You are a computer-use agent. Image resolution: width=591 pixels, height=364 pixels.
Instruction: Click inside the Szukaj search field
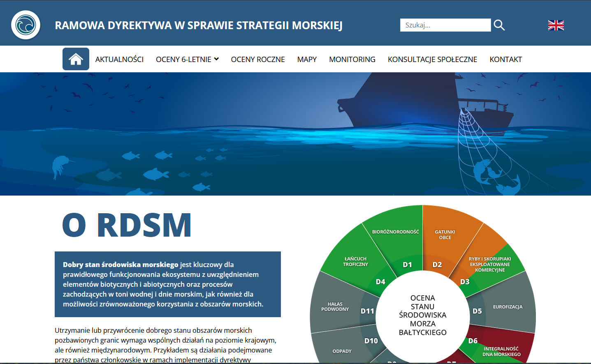pos(445,25)
